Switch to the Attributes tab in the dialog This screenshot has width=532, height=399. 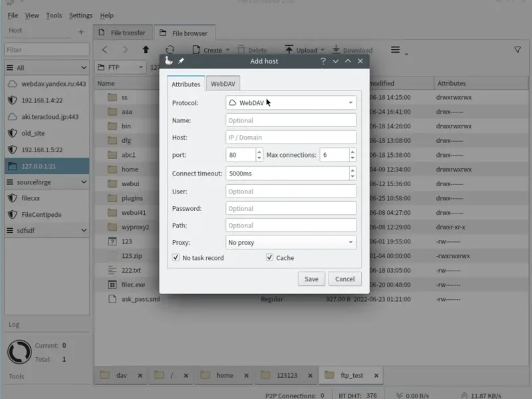pos(186,84)
